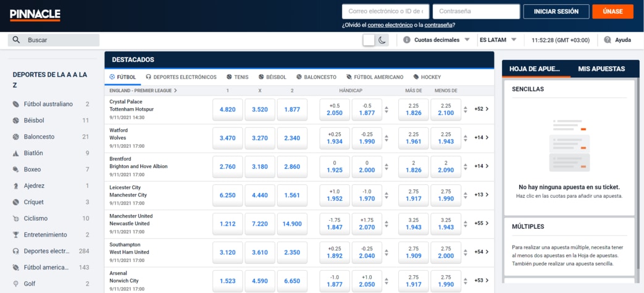Bet Crystal Palace win at 4.820
This screenshot has height=293, width=644.
coord(228,110)
